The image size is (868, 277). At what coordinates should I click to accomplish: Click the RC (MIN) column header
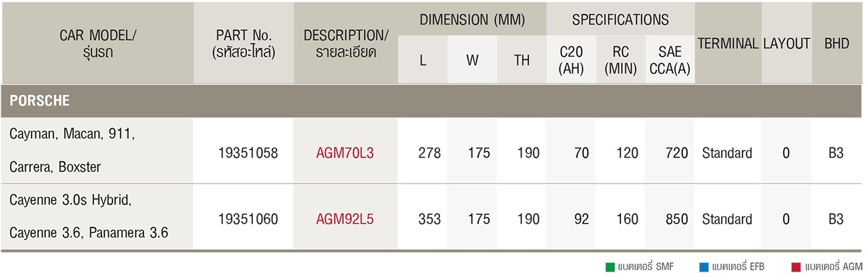click(620, 60)
